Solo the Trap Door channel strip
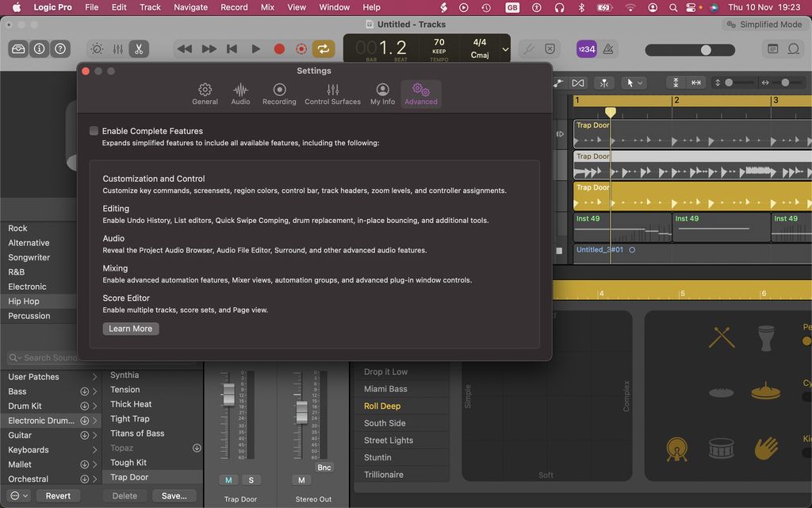This screenshot has width=812, height=508. [251, 480]
